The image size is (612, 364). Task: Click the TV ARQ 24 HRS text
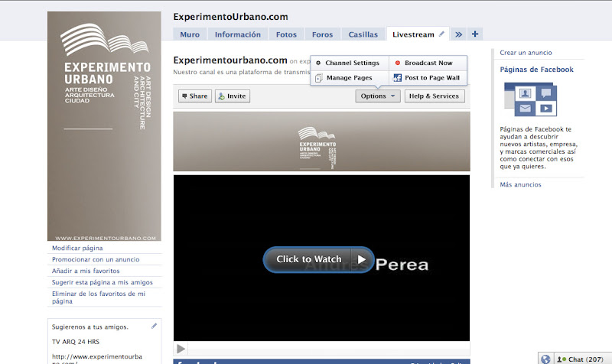pyautogui.click(x=76, y=342)
